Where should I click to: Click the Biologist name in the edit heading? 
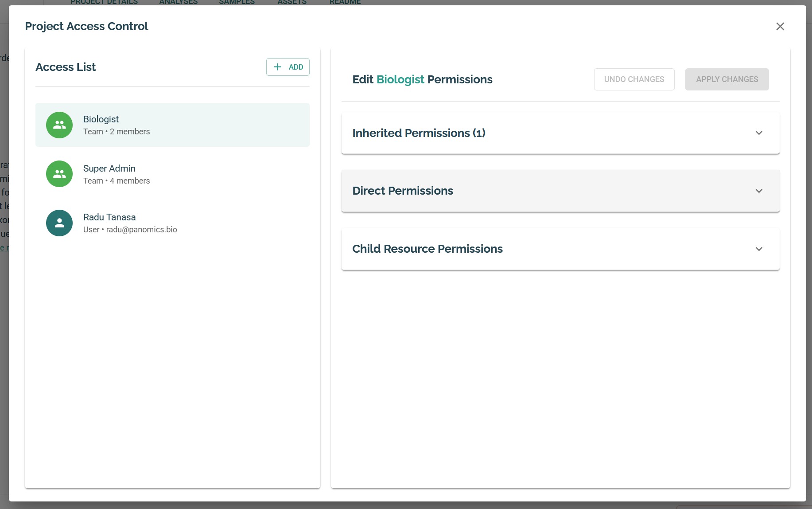click(400, 79)
